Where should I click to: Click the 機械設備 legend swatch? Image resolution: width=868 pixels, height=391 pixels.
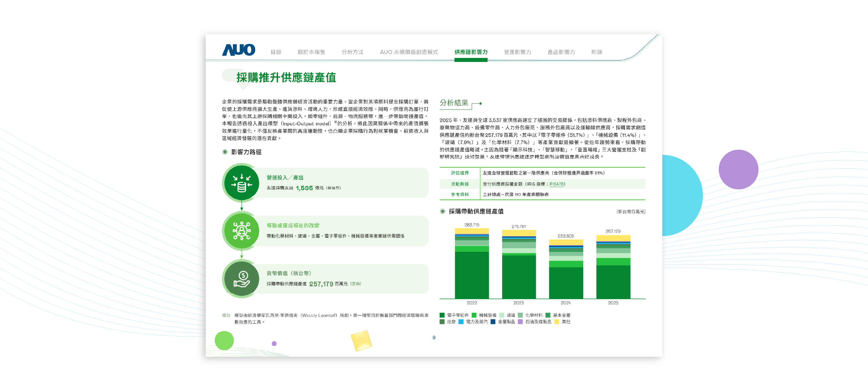[x=474, y=315]
